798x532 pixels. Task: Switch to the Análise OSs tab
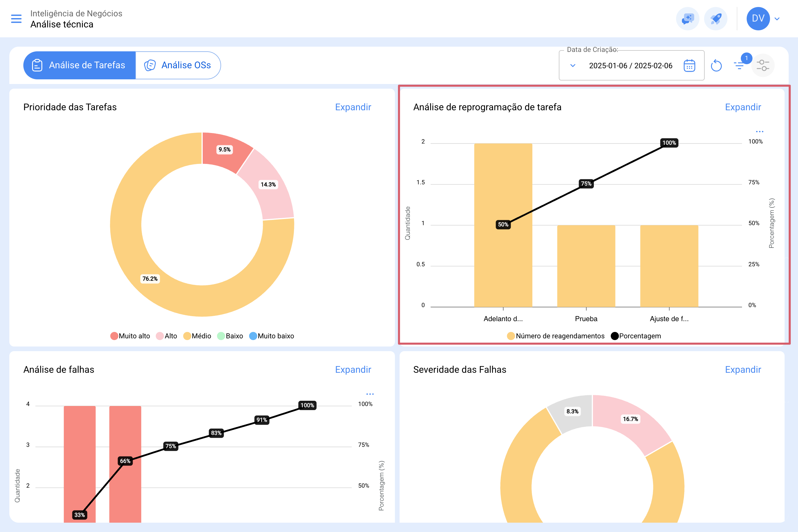tap(178, 65)
